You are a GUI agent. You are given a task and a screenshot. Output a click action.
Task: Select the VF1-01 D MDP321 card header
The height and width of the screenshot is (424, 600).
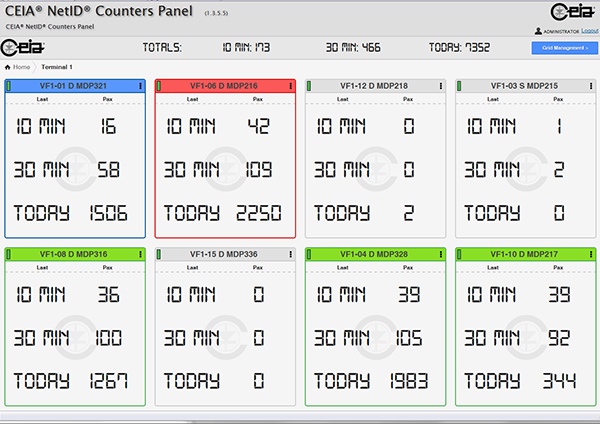pos(75,86)
